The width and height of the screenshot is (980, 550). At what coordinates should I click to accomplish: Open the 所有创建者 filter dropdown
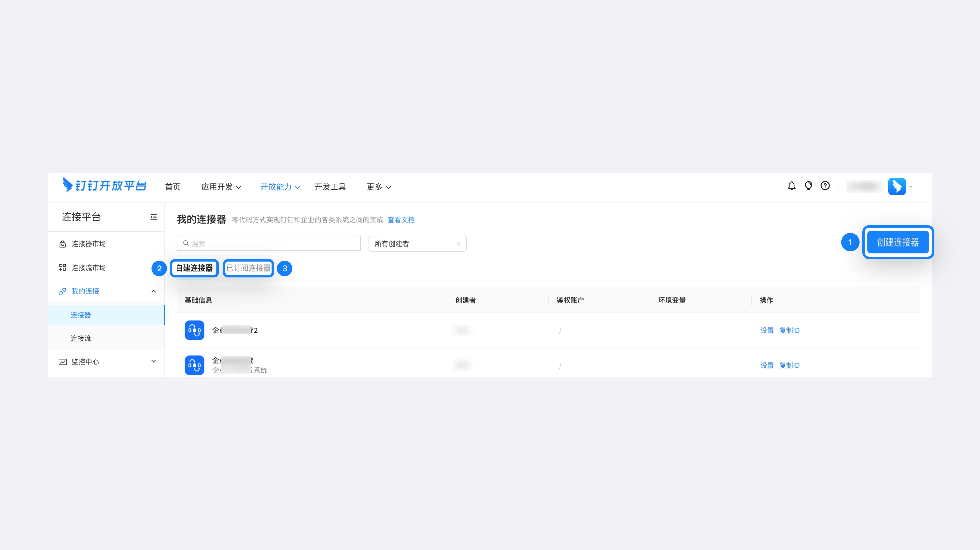pos(417,244)
